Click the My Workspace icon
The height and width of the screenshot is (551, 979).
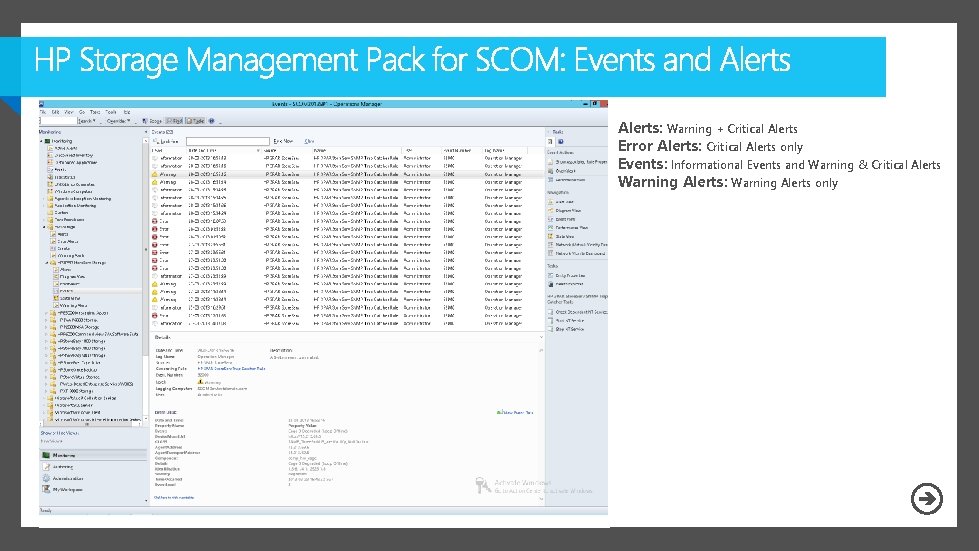(46, 489)
